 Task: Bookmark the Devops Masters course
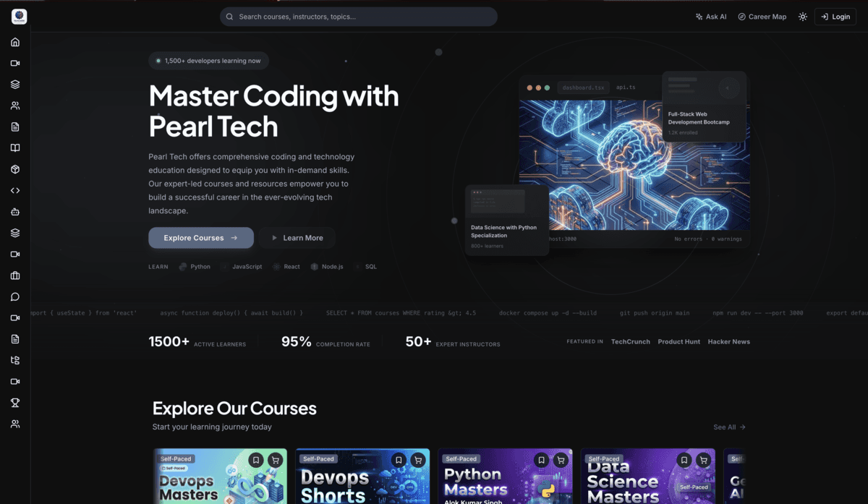click(255, 458)
